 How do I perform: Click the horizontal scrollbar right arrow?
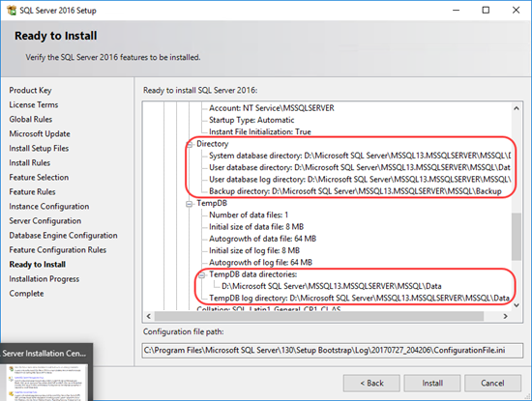506,316
